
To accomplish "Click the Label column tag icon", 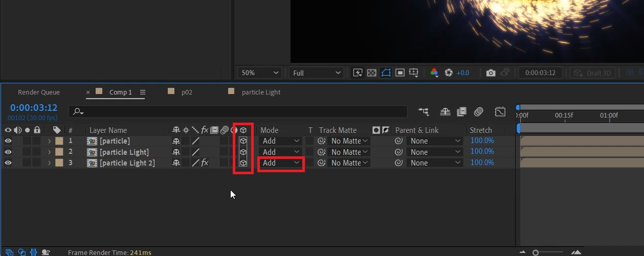I will coord(57,130).
